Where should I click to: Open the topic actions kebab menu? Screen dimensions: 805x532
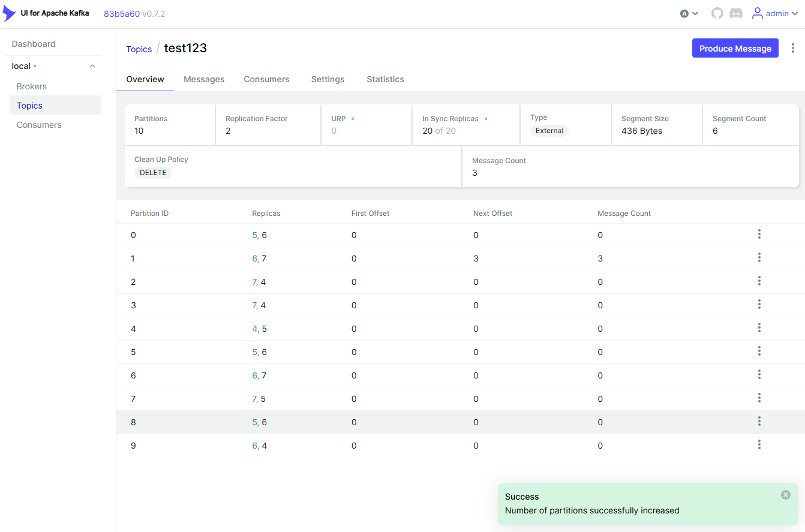coord(793,49)
